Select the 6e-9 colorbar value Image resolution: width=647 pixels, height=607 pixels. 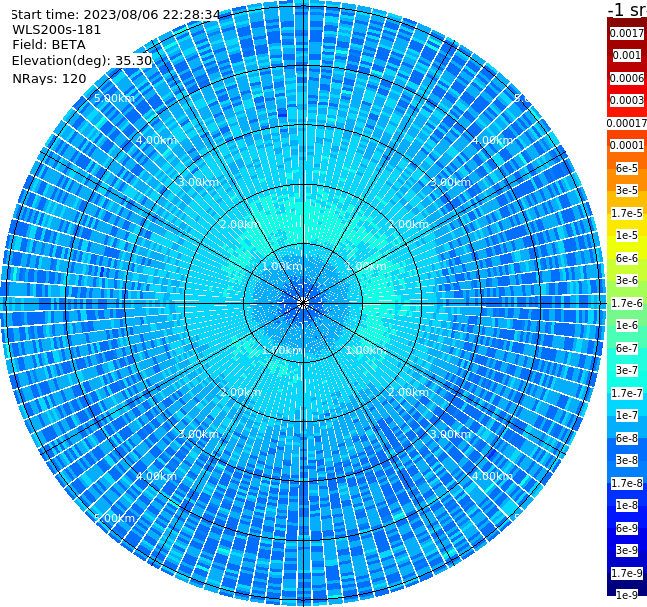[x=627, y=528]
